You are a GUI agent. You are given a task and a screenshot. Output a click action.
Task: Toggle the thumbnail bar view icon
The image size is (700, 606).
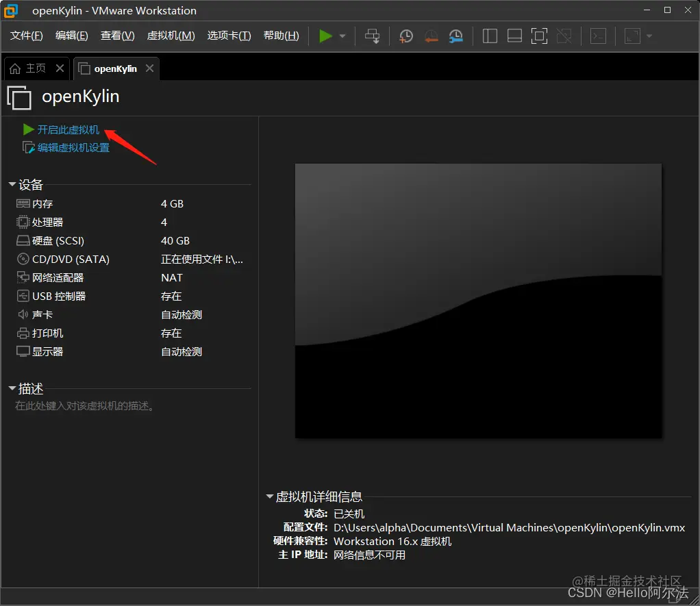(515, 36)
